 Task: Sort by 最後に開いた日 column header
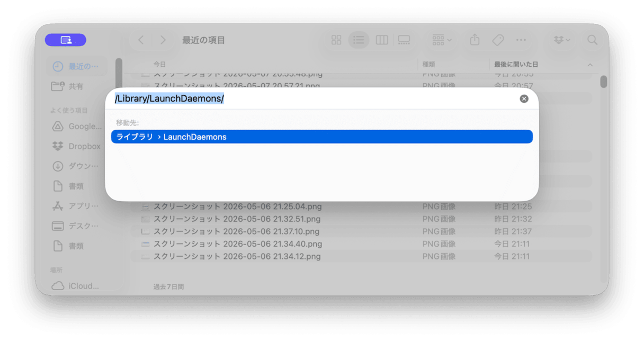click(516, 64)
